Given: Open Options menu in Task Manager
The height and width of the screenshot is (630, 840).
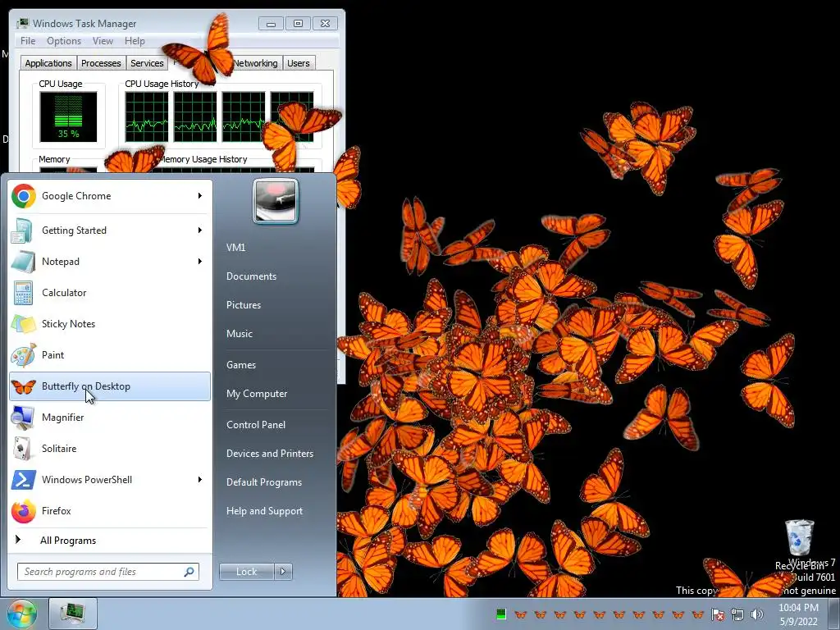Looking at the screenshot, I should 64,41.
